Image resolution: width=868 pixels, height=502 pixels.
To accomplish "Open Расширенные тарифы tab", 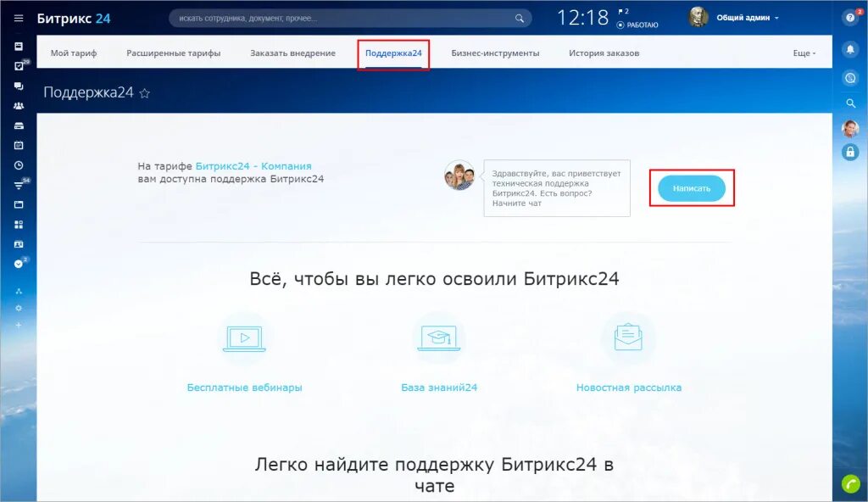I will (173, 53).
